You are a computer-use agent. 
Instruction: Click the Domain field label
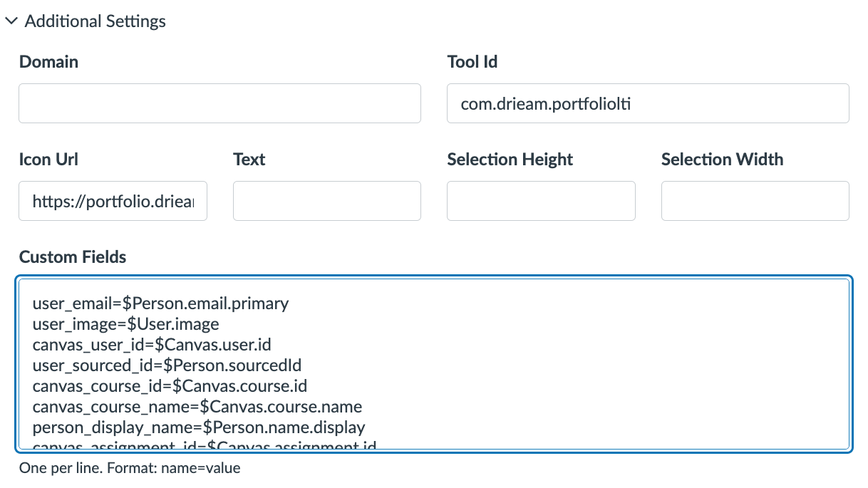click(48, 62)
